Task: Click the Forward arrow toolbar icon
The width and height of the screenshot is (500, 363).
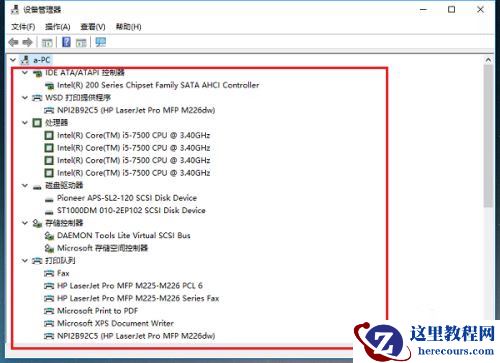Action: [x=27, y=42]
